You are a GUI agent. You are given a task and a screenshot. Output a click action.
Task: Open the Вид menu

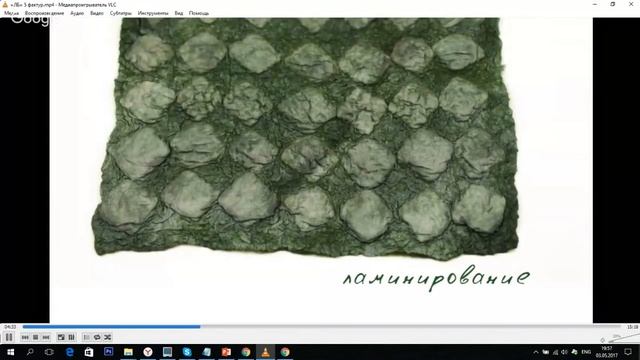(179, 13)
